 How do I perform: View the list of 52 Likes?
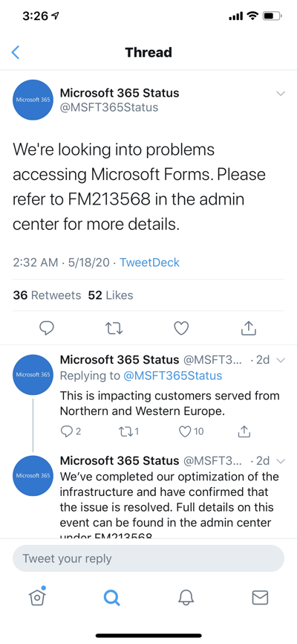pos(111,295)
